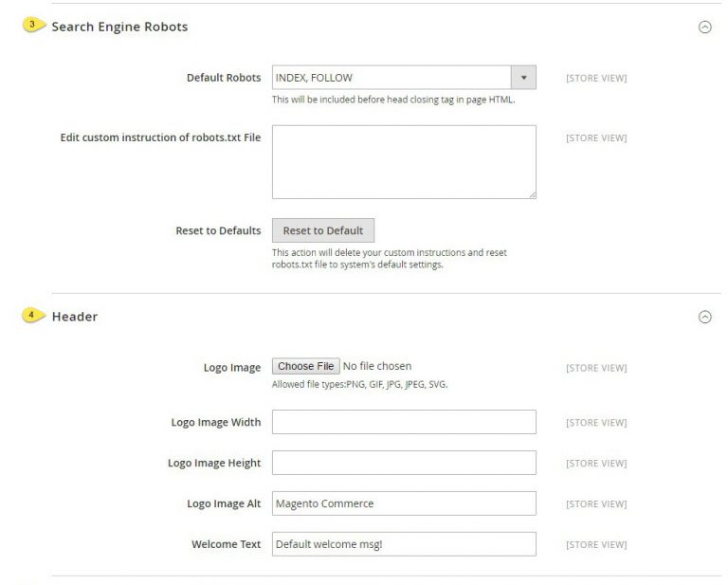Collapse the Header section via circle arrow
This screenshot has width=728, height=585.
click(x=705, y=317)
